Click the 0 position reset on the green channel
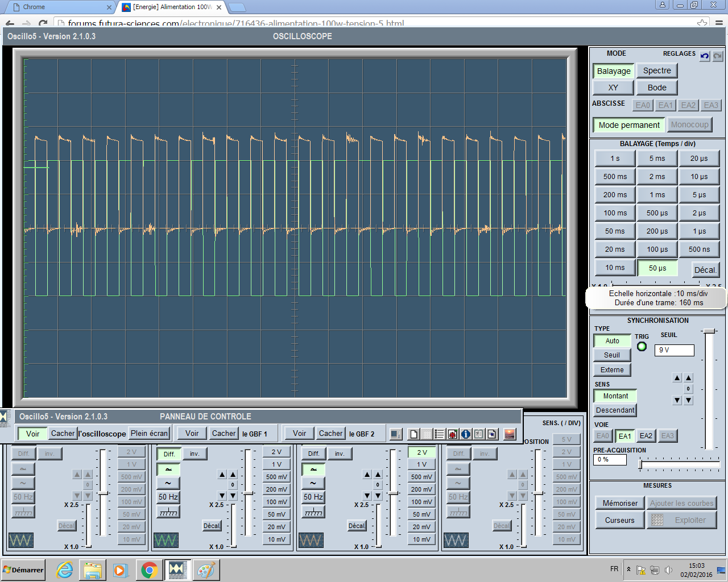The width and height of the screenshot is (728, 582). [233, 485]
